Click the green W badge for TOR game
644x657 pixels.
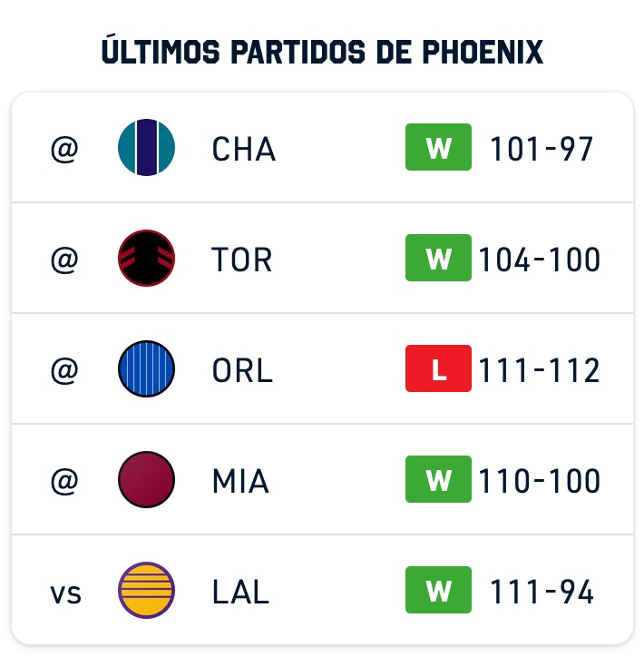coord(438,258)
